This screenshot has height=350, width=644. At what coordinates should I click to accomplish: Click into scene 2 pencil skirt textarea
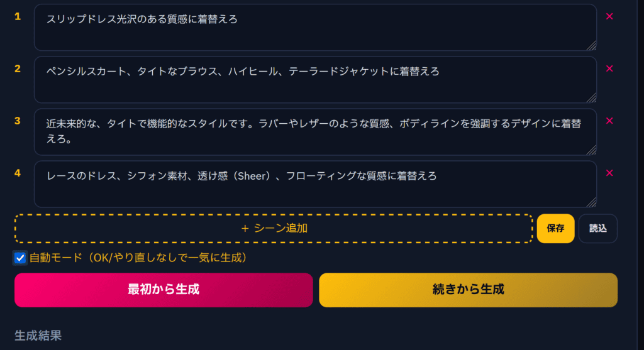(314, 79)
